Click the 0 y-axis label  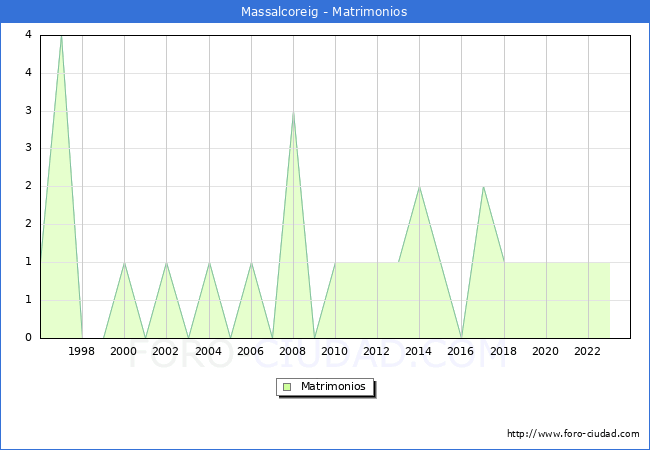point(28,338)
